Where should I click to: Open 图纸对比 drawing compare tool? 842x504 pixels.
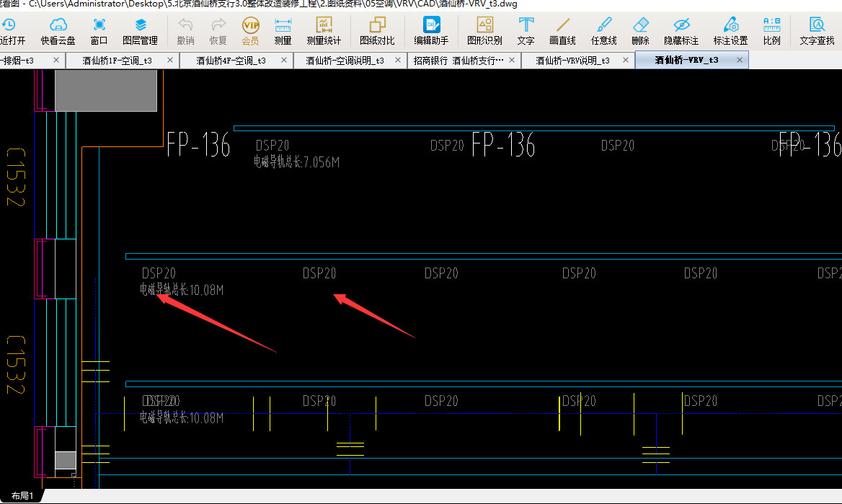377,31
